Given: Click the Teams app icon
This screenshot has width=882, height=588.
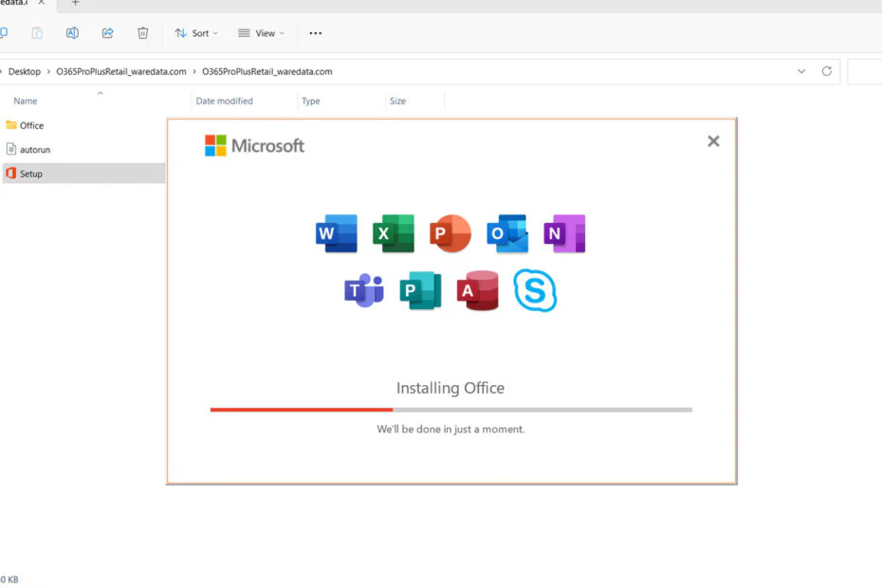Looking at the screenshot, I should click(x=364, y=290).
